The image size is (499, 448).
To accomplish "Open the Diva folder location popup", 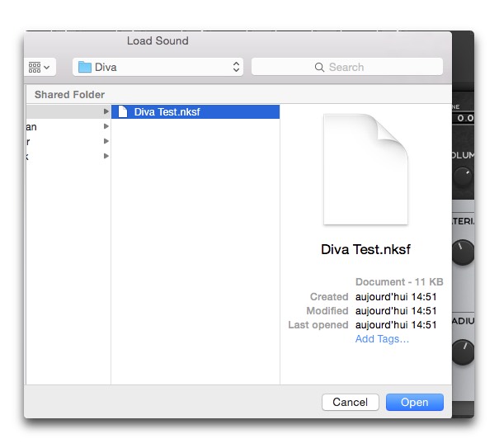I will [158, 67].
